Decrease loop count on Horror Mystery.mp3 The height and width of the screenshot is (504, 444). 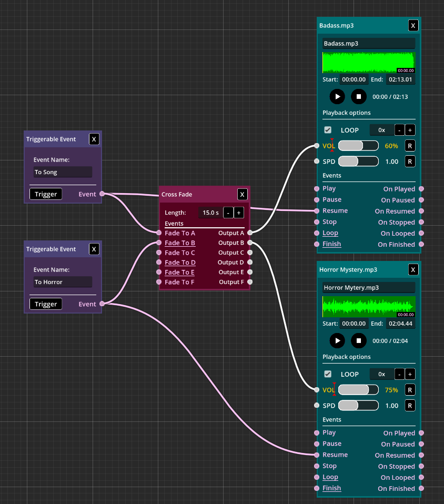pyautogui.click(x=400, y=374)
